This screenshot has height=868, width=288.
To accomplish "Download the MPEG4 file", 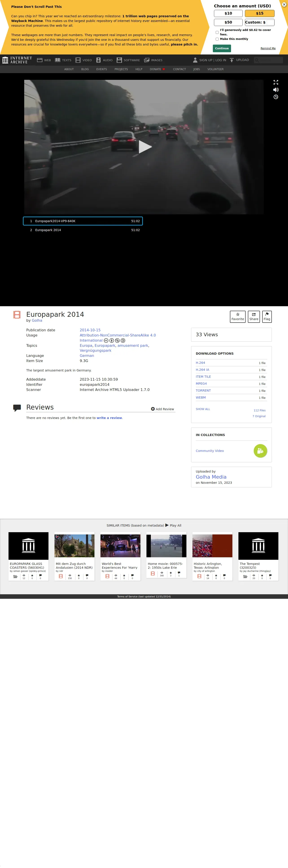I will 201,384.
